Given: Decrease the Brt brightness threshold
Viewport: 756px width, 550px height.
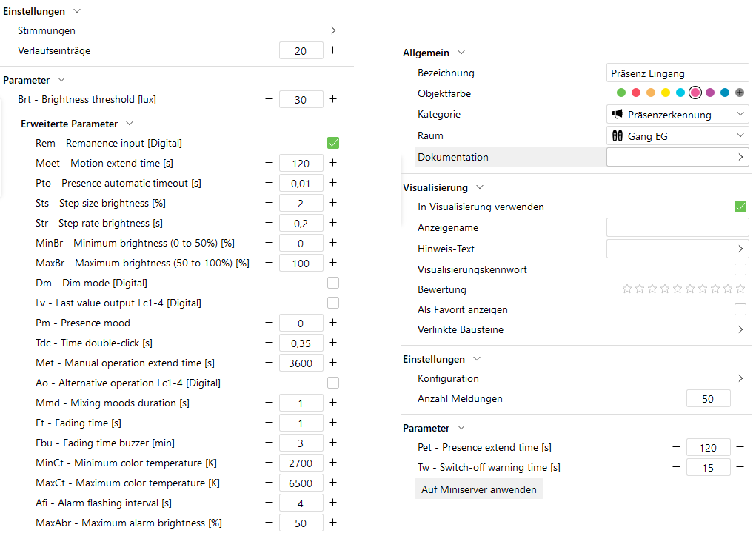Looking at the screenshot, I should (x=267, y=99).
